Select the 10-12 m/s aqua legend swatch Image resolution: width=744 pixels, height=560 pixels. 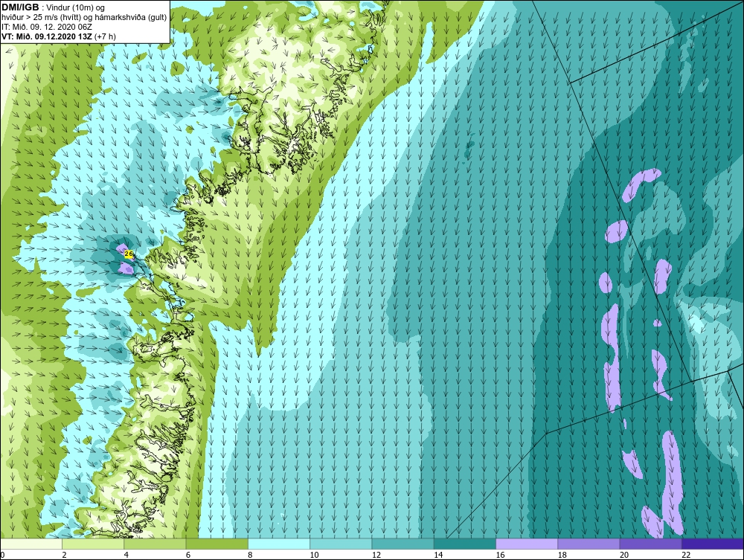pos(341,544)
